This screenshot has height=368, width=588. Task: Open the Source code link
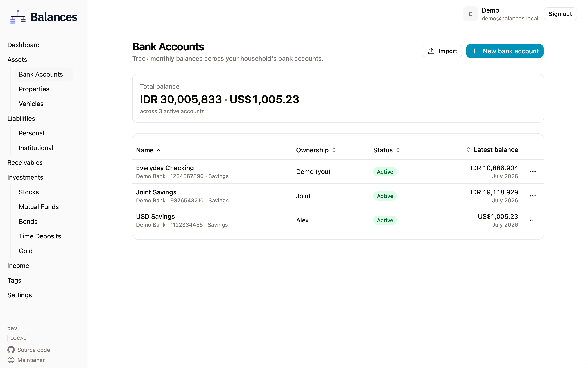click(34, 350)
